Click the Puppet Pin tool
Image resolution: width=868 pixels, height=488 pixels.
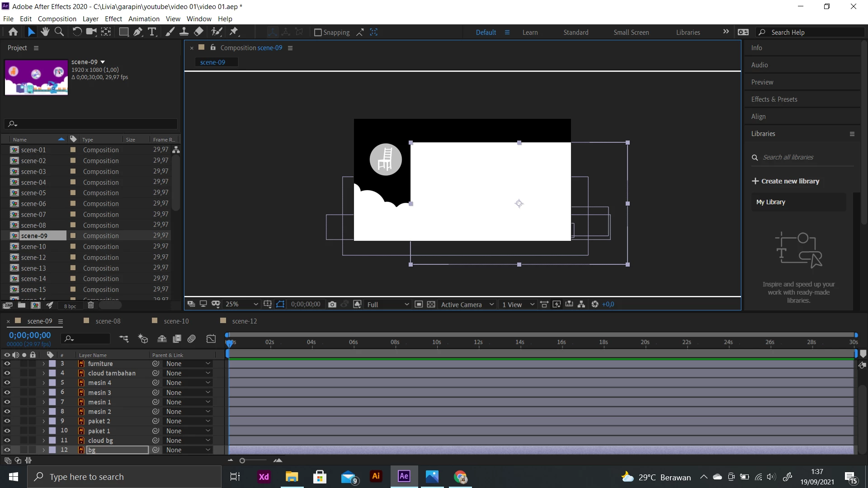(x=234, y=32)
